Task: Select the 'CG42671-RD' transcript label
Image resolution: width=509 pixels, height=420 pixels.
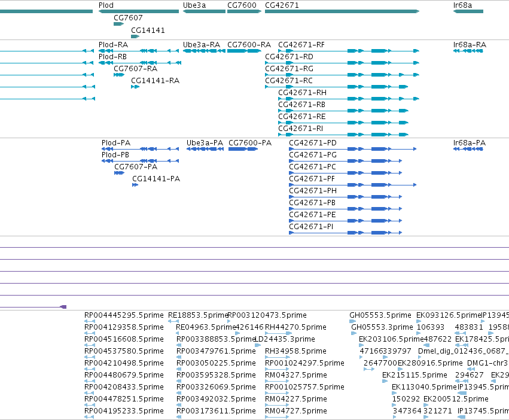Action: [289, 56]
